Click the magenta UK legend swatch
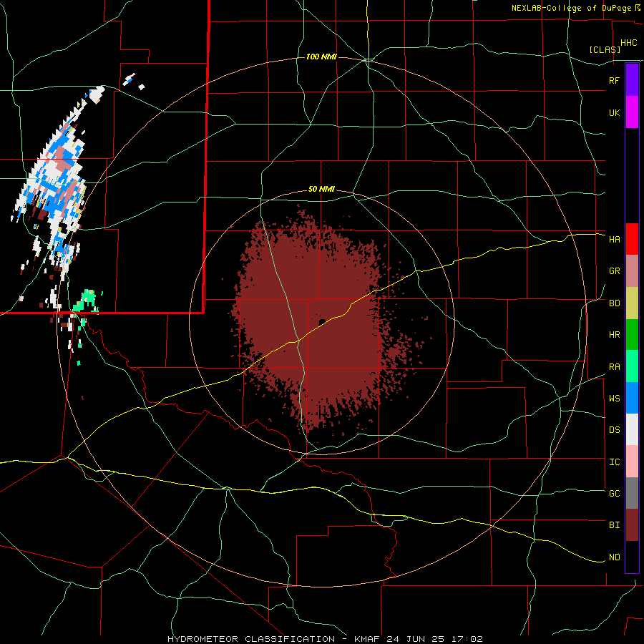The image size is (644, 644). 632,112
